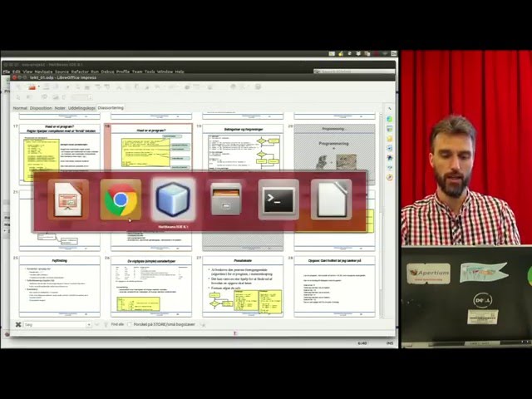Switch to LibreOffice Impress in app switcher
The width and height of the screenshot is (532, 399).
[x=68, y=200]
